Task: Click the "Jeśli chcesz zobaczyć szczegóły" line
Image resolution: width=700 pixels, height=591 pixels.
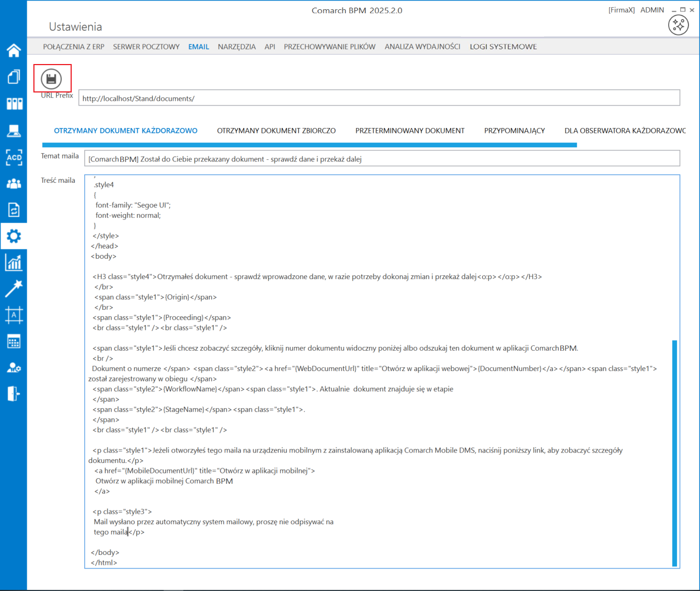Action: (x=335, y=348)
